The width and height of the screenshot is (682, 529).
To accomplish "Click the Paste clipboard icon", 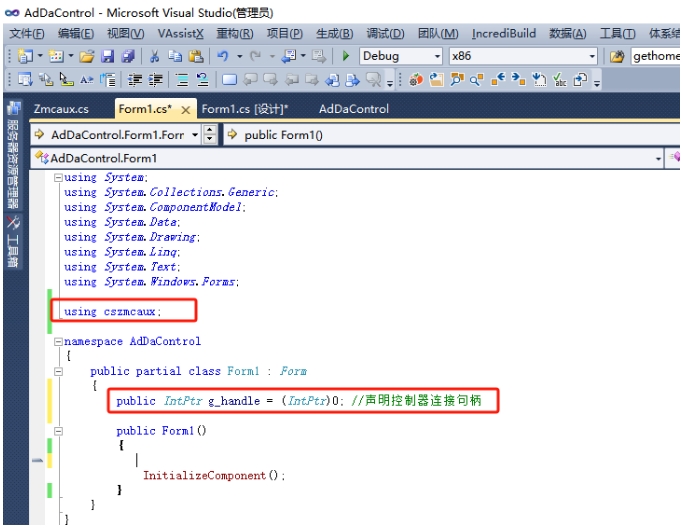I will click(x=196, y=56).
